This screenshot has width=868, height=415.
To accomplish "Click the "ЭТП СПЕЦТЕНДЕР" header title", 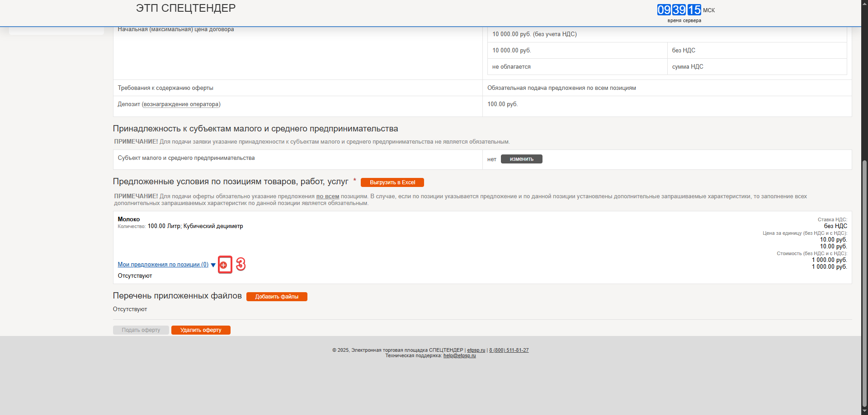I will 186,8.
